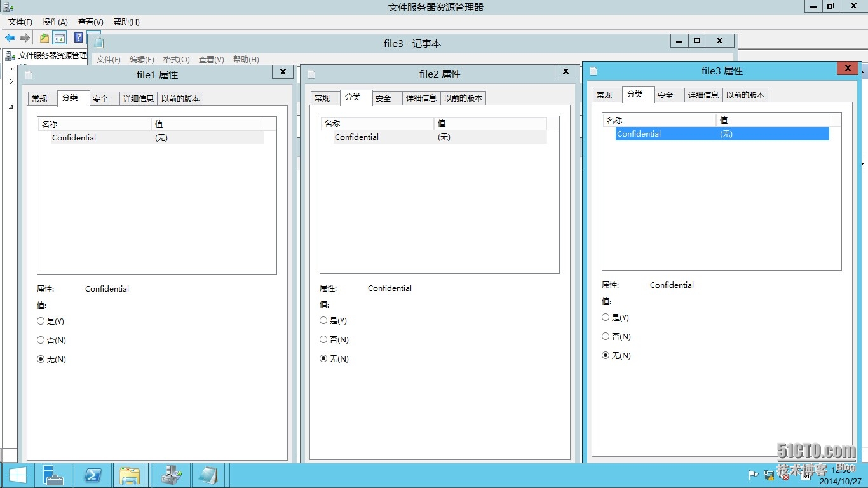Open Help via the blue question mark icon

click(x=79, y=37)
